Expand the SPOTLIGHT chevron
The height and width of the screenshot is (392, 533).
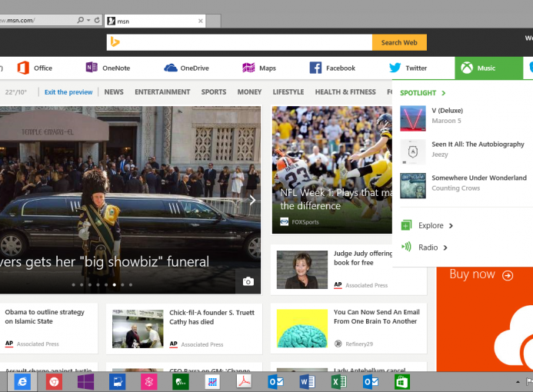tap(443, 93)
